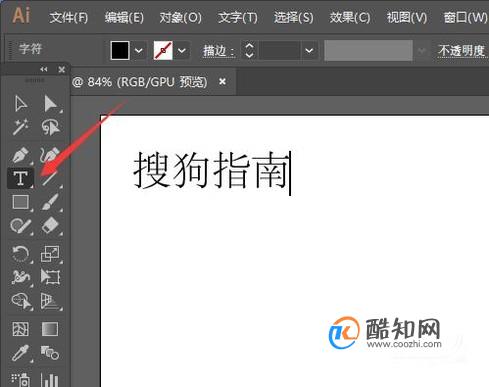Expand the fill color dropdown arrow
This screenshot has width=489, height=387.
[139, 51]
